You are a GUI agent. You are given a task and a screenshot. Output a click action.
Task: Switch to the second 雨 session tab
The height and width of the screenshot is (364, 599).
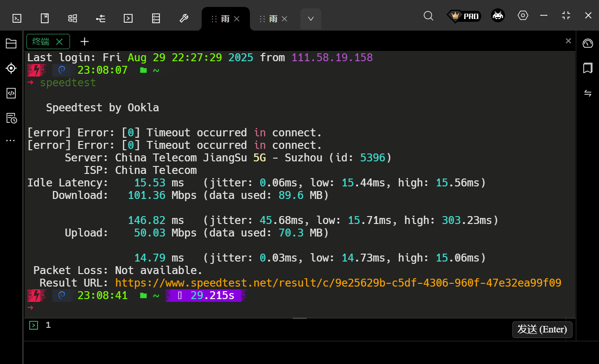(x=273, y=19)
